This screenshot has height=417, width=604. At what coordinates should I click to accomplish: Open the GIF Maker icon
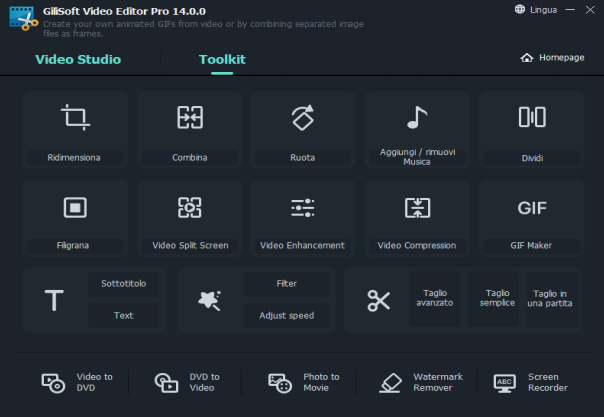click(x=532, y=208)
